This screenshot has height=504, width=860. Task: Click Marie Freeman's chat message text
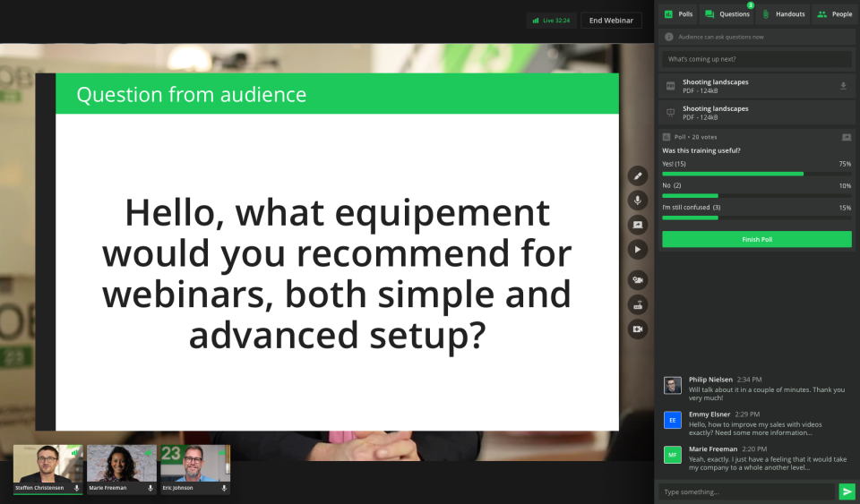pyautogui.click(x=768, y=464)
